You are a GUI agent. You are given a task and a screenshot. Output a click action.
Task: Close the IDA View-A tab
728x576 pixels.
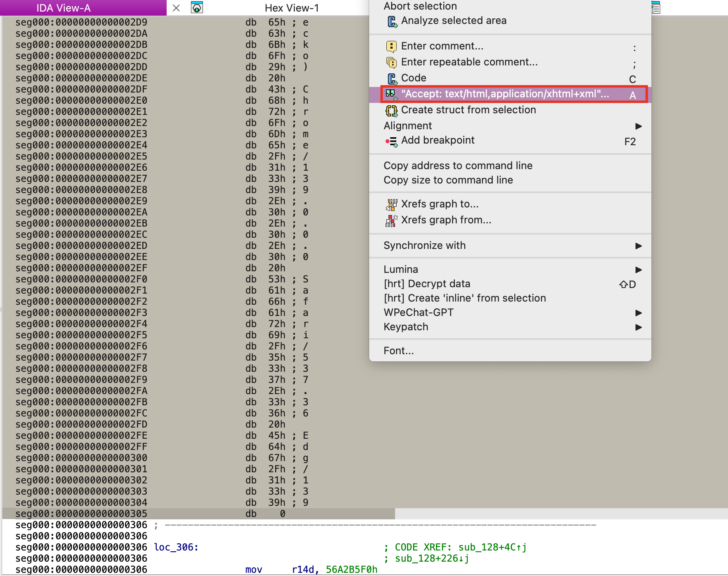click(176, 8)
